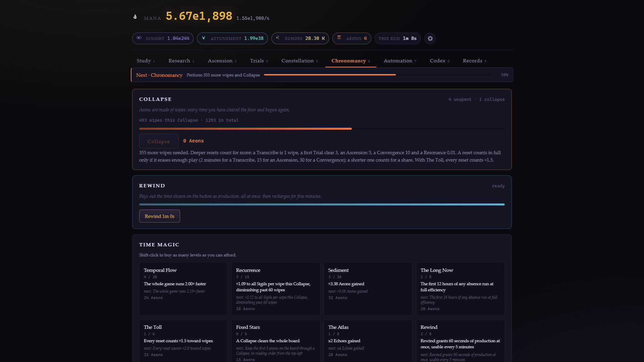Click the Collapse button
Screen dimensions: 644x362
(159, 141)
